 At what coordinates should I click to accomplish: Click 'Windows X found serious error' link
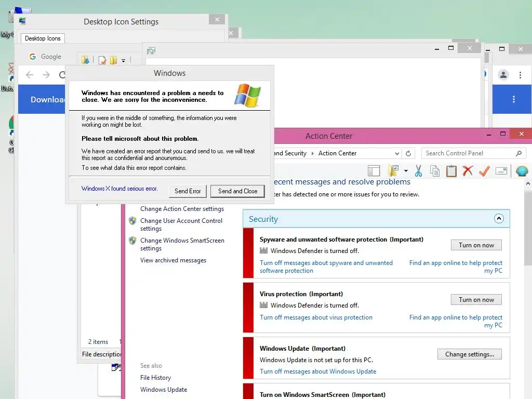coord(119,189)
